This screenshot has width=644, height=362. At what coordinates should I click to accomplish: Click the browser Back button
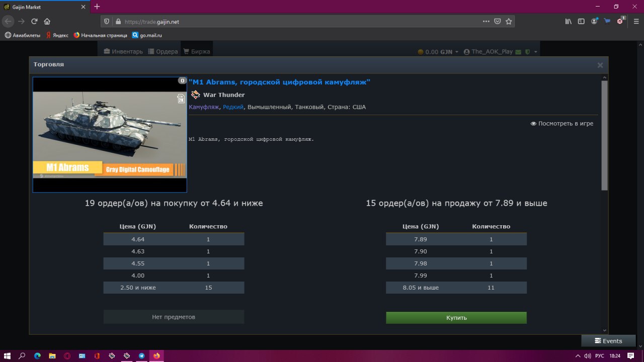pyautogui.click(x=8, y=22)
